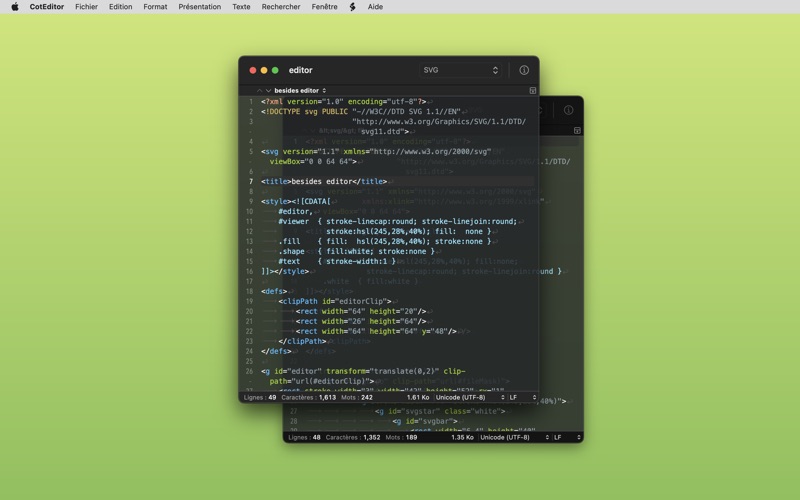Open the Apple menu
Viewport: 800px width, 500px height.
pos(15,7)
